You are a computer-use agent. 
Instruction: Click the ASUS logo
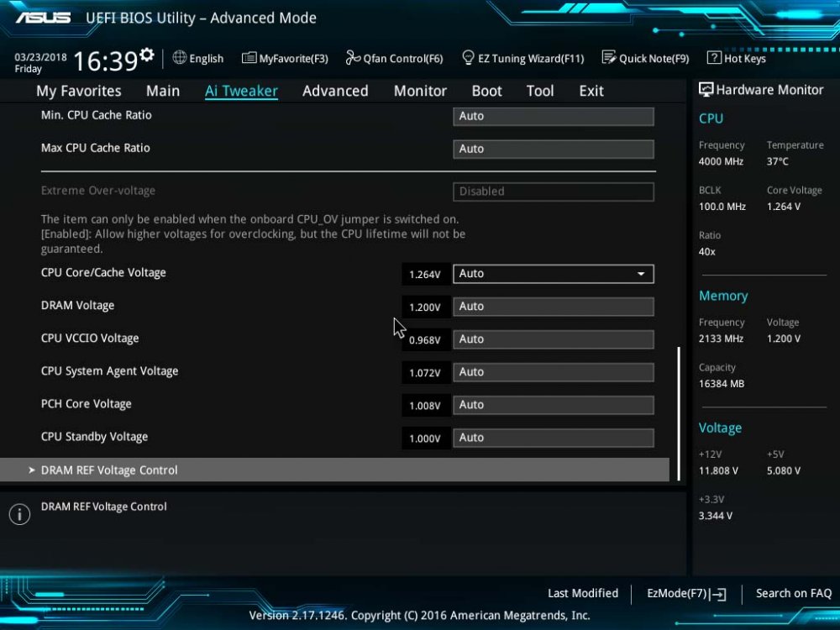click(x=43, y=18)
